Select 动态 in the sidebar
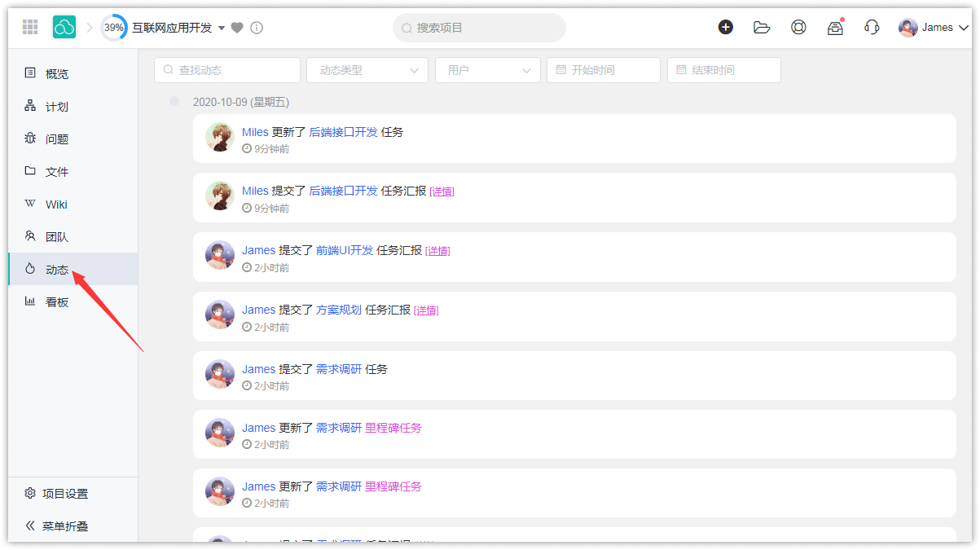Image resolution: width=980 pixels, height=550 pixels. pyautogui.click(x=73, y=269)
